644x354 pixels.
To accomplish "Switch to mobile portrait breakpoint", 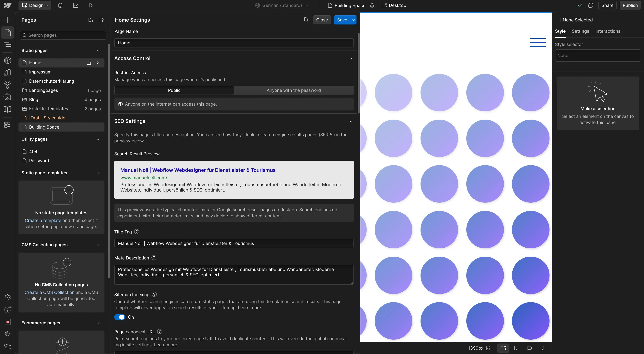I will (542, 348).
